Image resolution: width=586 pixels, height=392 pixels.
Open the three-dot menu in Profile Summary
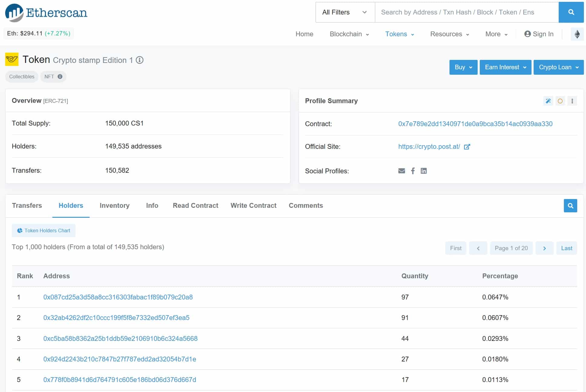click(x=572, y=101)
